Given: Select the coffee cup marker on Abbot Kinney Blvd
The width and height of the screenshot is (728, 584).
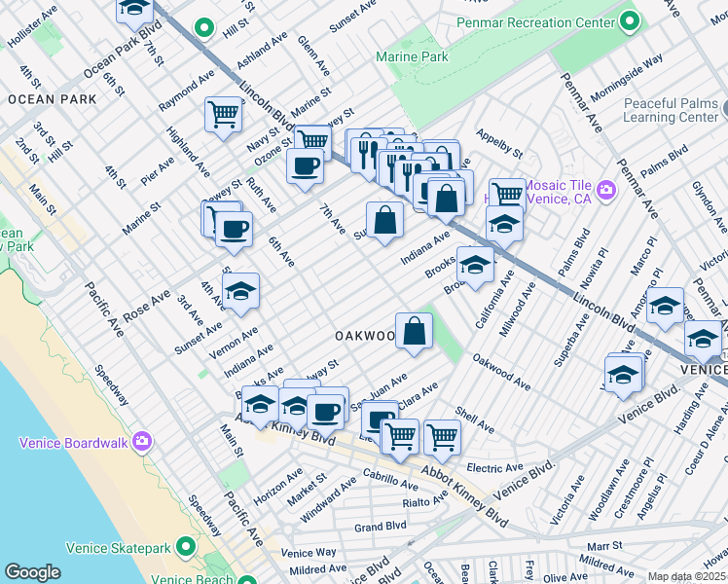Looking at the screenshot, I should pos(324,411).
